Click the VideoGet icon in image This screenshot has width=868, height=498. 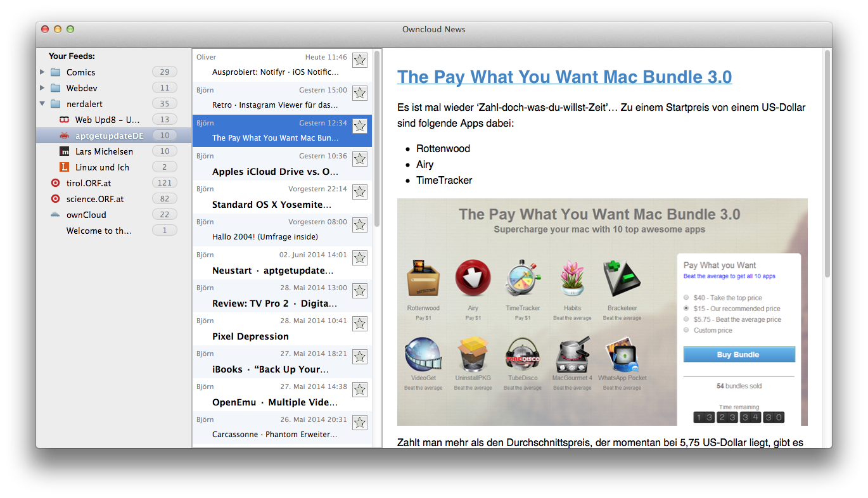[x=423, y=355]
